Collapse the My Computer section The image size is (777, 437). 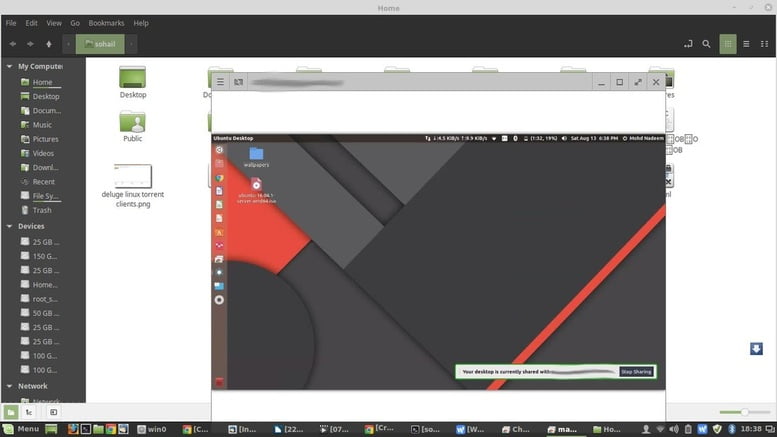click(x=9, y=66)
